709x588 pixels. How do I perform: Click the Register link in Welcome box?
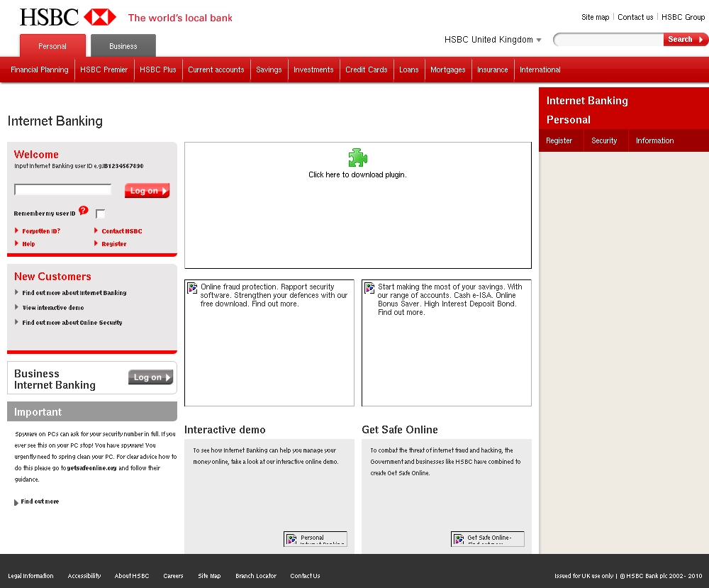(x=114, y=244)
